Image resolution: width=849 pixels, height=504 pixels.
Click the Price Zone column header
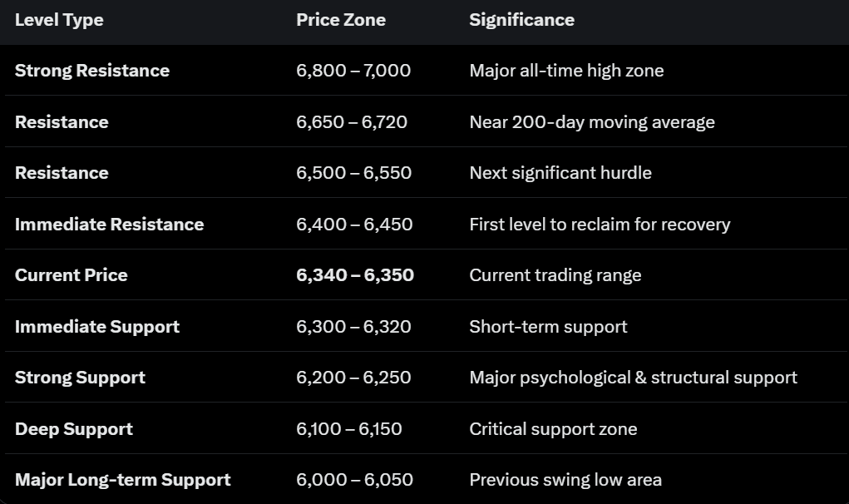[x=341, y=20]
